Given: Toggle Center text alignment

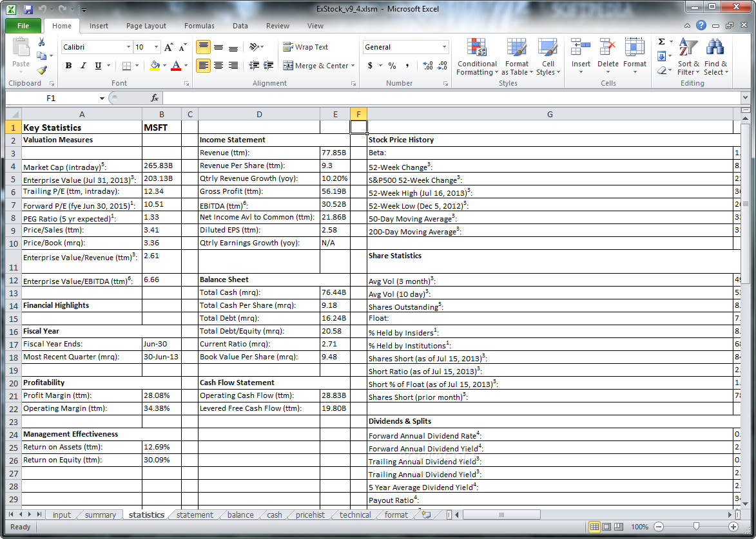Looking at the screenshot, I should point(218,66).
